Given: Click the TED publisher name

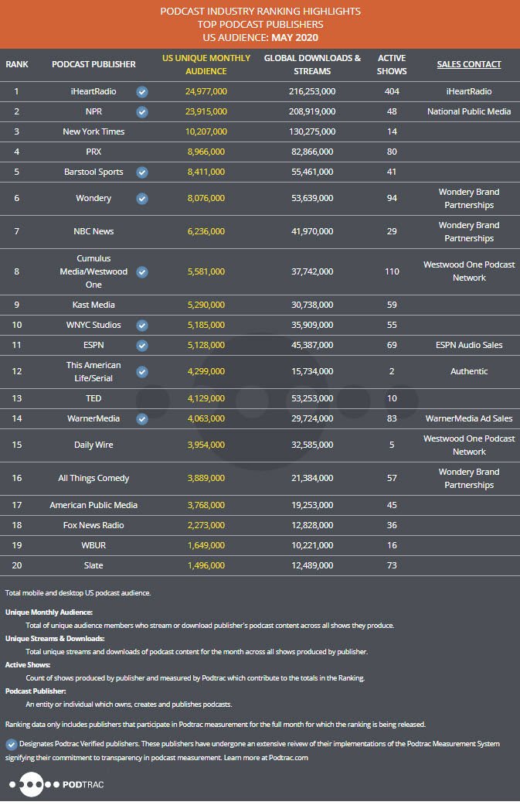Looking at the screenshot, I should (x=93, y=398).
